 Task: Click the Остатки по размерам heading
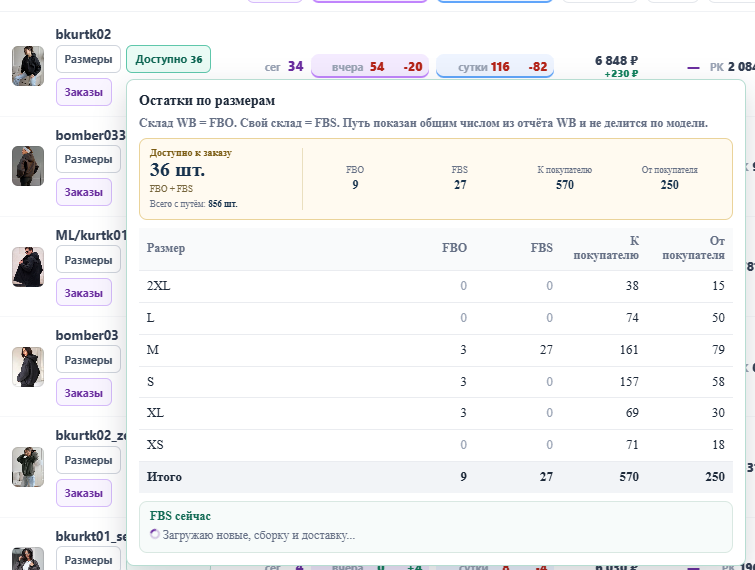tap(207, 101)
